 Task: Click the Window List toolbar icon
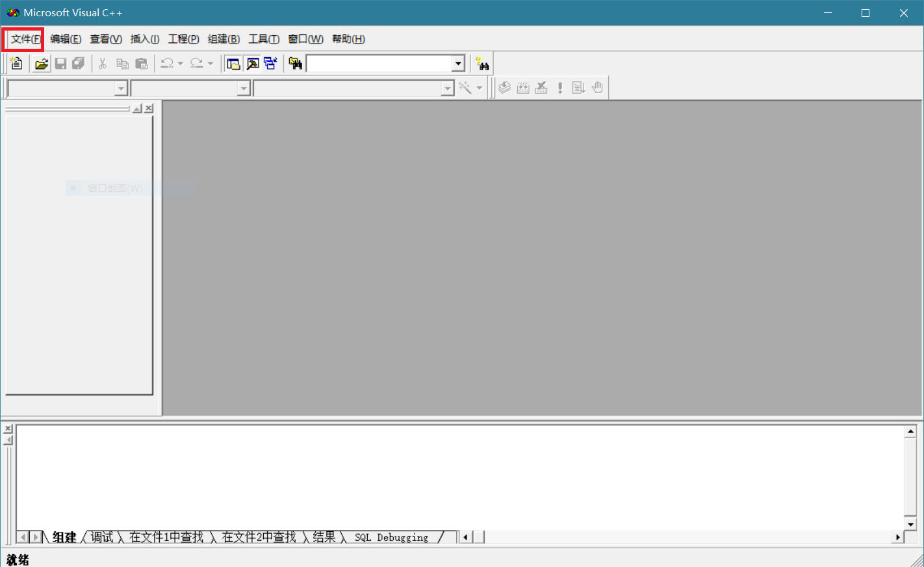270,63
